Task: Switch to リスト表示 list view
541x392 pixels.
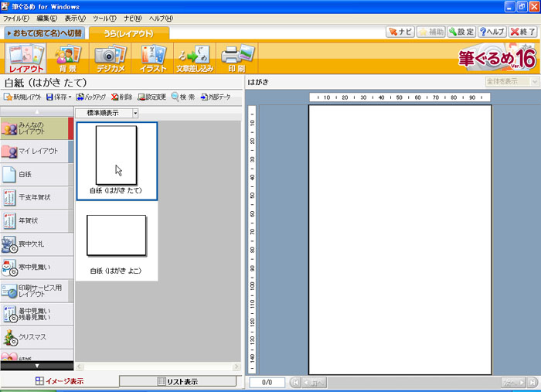Action: (x=178, y=381)
